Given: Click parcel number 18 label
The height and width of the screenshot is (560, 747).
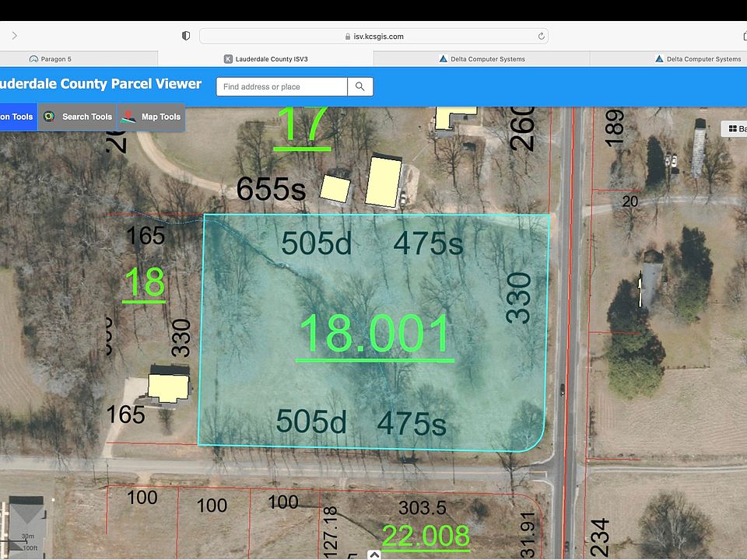Looking at the screenshot, I should [x=145, y=283].
